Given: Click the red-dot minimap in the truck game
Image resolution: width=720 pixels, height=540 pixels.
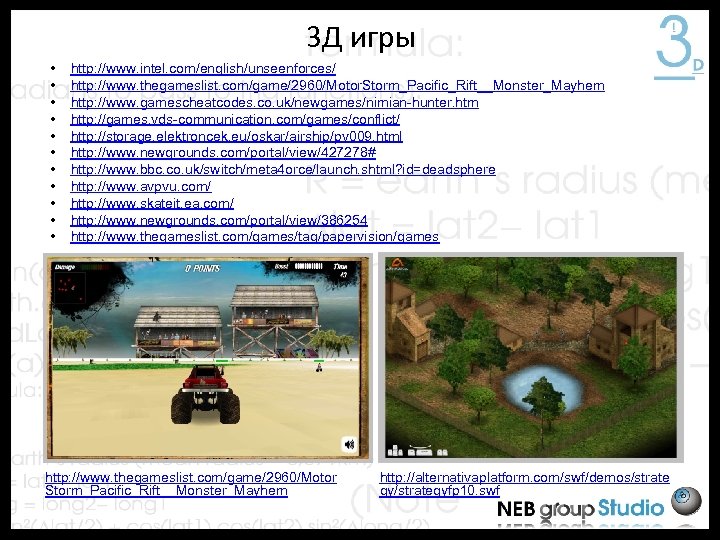Looking at the screenshot, I should (70, 288).
